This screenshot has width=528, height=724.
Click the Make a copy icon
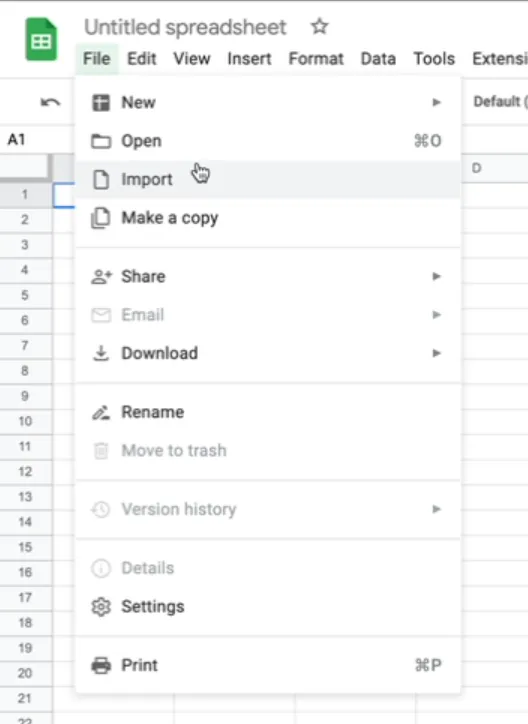click(101, 218)
